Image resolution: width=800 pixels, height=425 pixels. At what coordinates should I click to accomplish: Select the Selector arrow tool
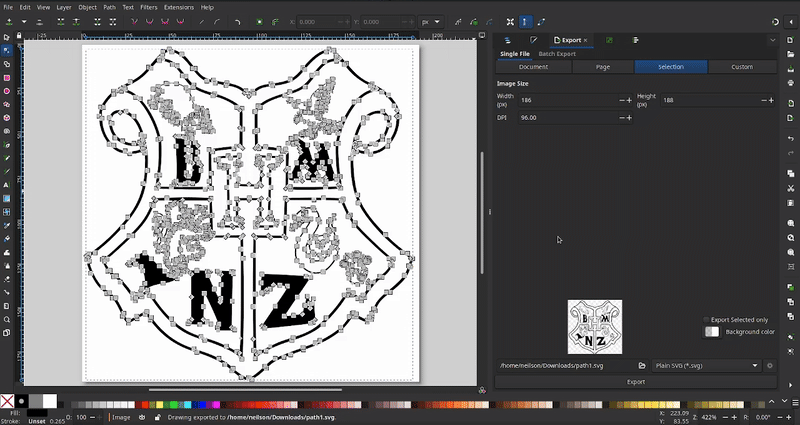[7, 37]
